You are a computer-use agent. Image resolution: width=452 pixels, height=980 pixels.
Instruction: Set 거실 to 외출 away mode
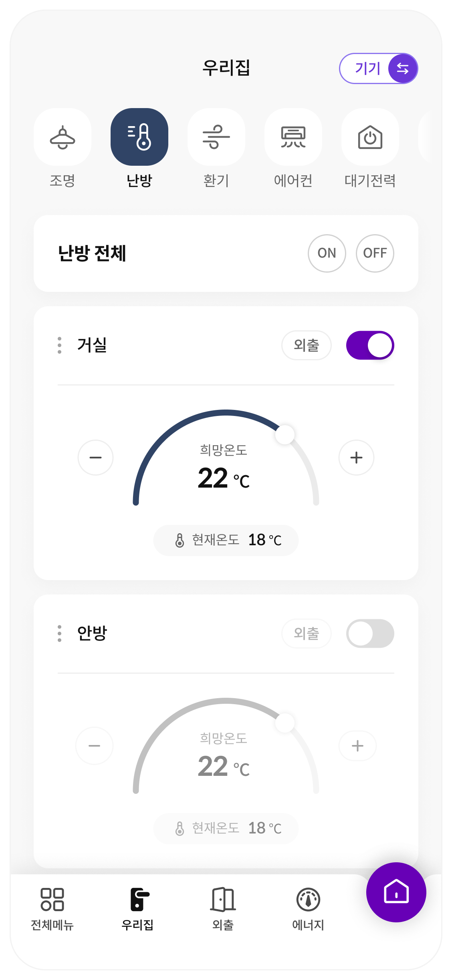(306, 345)
